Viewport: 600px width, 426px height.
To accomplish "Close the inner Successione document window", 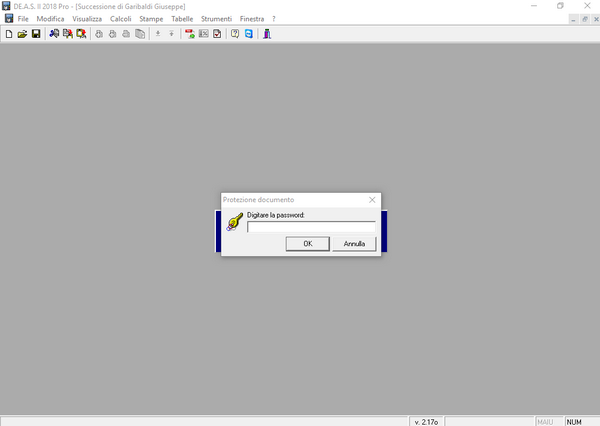I will [x=596, y=19].
